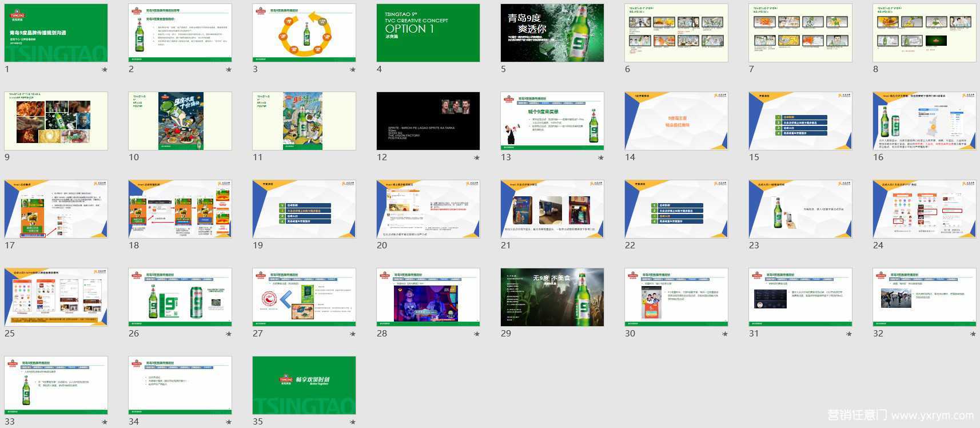This screenshot has width=980, height=428.
Task: Choose storyboard slide 6
Action: coord(676,33)
